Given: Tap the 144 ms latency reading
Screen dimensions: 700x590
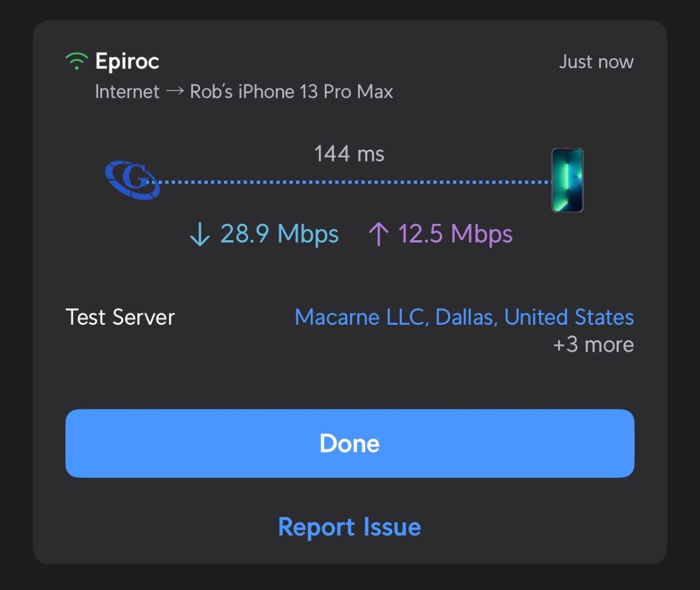Looking at the screenshot, I should (349, 154).
